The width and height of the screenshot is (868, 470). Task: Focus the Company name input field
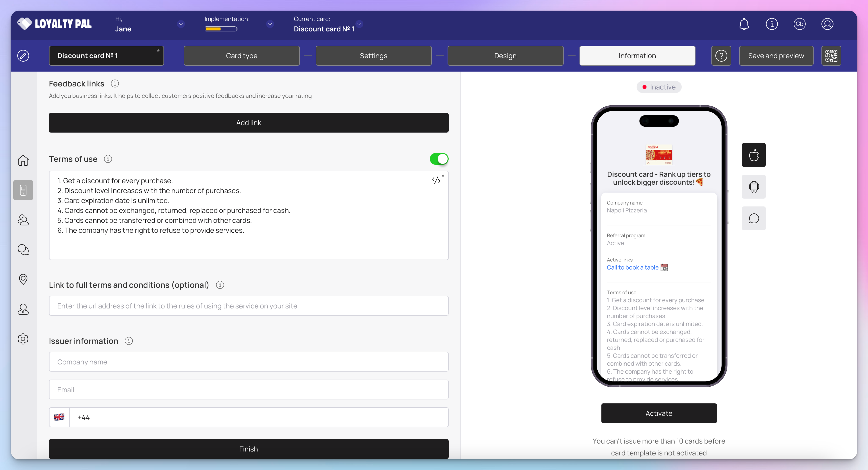pos(248,362)
